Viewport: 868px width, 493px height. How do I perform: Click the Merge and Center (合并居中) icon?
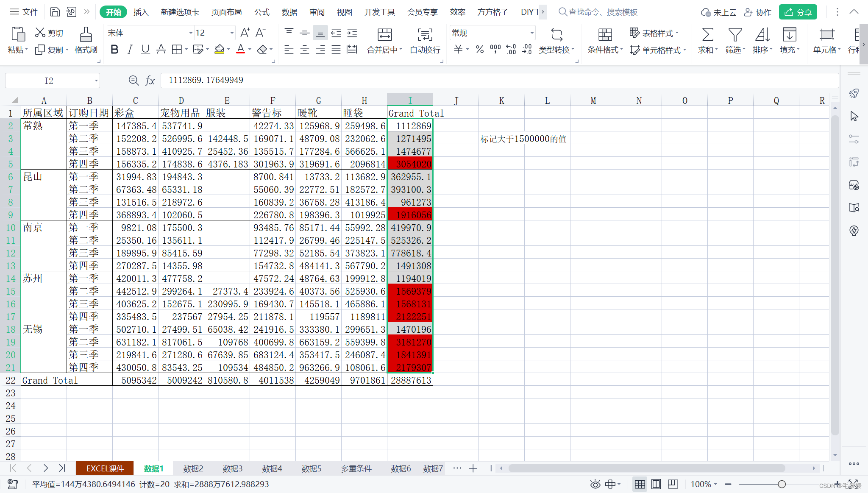384,35
